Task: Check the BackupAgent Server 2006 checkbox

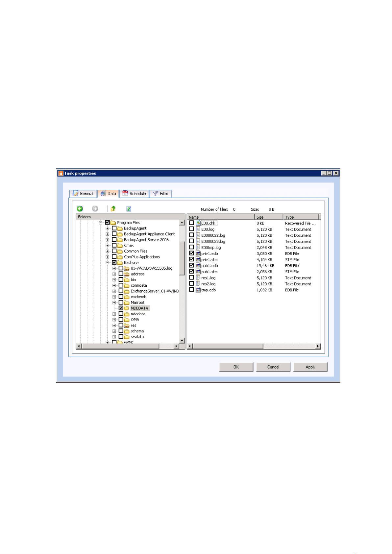Action: (x=114, y=240)
